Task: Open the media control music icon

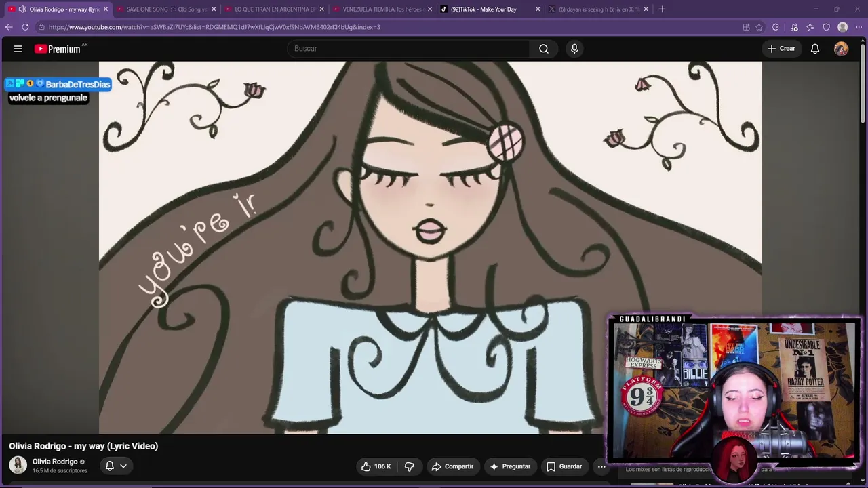Action: [794, 27]
